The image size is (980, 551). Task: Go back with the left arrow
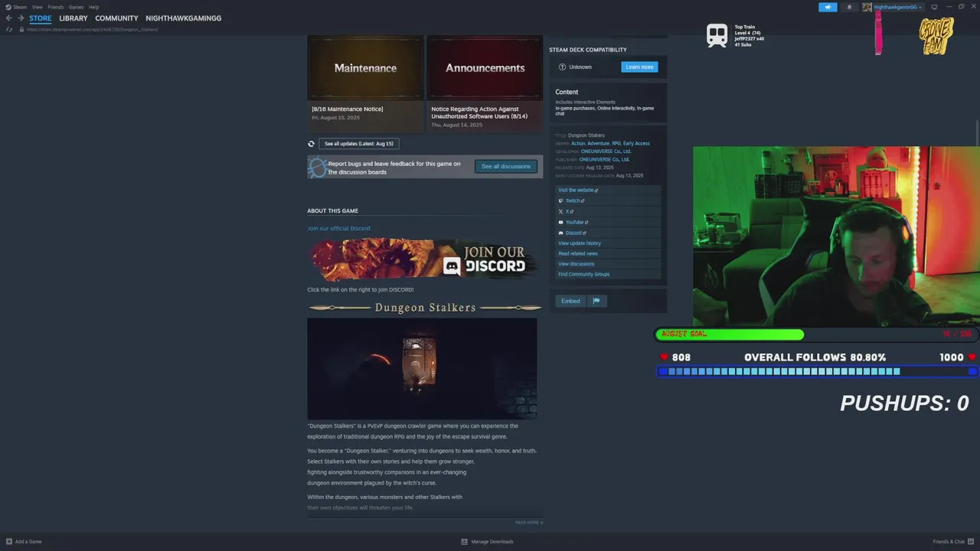[9, 18]
